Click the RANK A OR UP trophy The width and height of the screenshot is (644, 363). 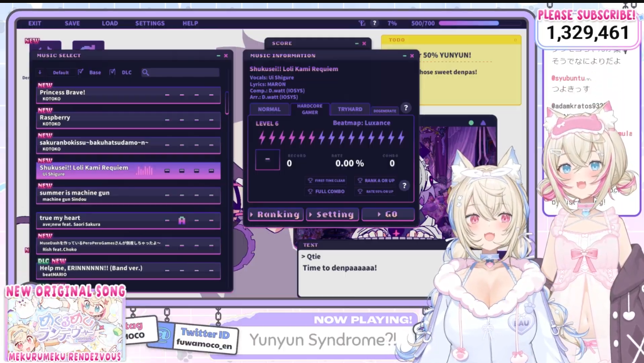point(376,180)
